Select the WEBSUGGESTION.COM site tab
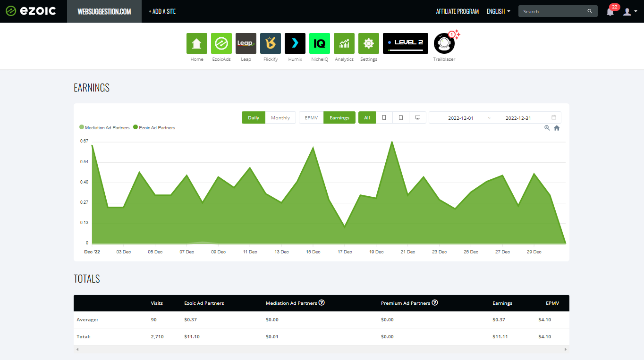The image size is (644, 360). click(x=104, y=11)
